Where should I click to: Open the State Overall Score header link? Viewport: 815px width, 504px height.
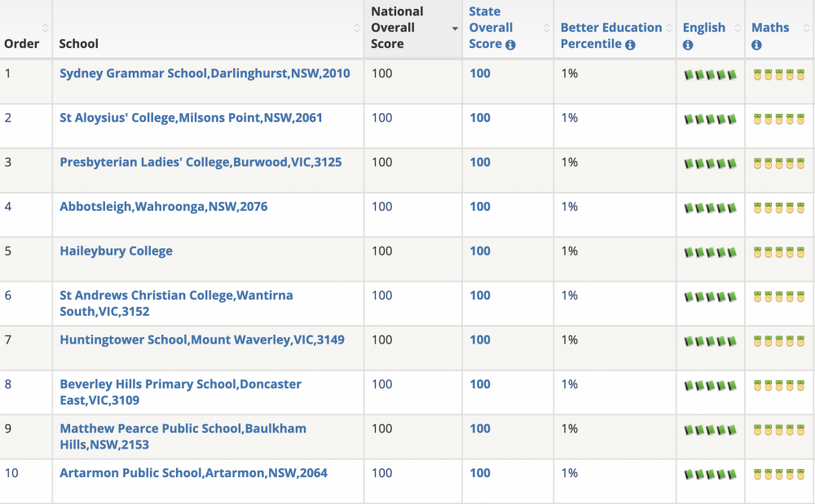(x=490, y=28)
